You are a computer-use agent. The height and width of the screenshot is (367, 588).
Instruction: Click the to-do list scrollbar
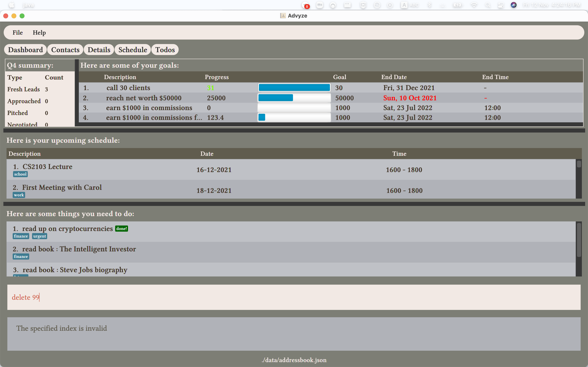[x=579, y=240]
